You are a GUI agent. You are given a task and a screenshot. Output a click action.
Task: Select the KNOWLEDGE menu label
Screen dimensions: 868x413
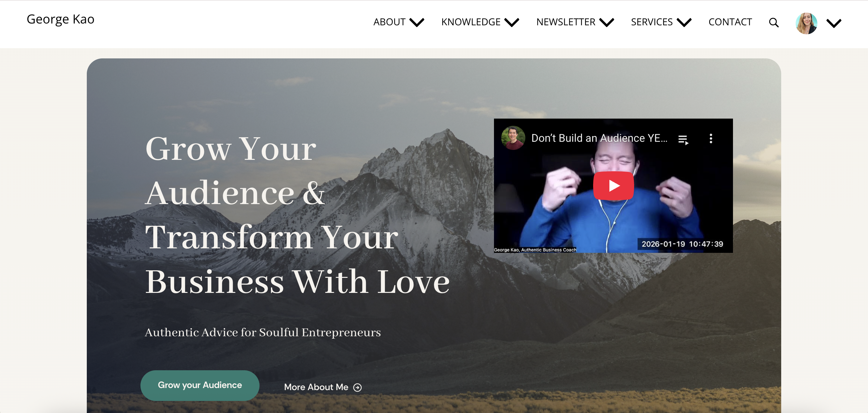pyautogui.click(x=471, y=22)
